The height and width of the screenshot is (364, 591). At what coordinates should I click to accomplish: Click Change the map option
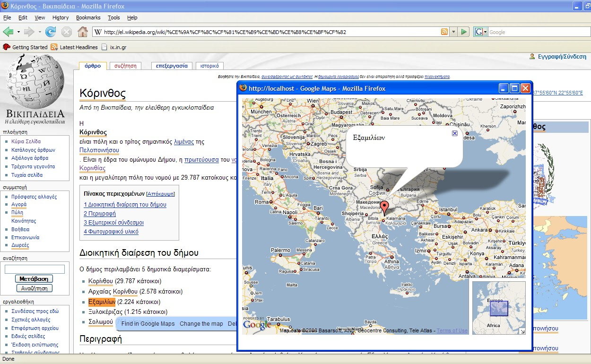pos(201,324)
